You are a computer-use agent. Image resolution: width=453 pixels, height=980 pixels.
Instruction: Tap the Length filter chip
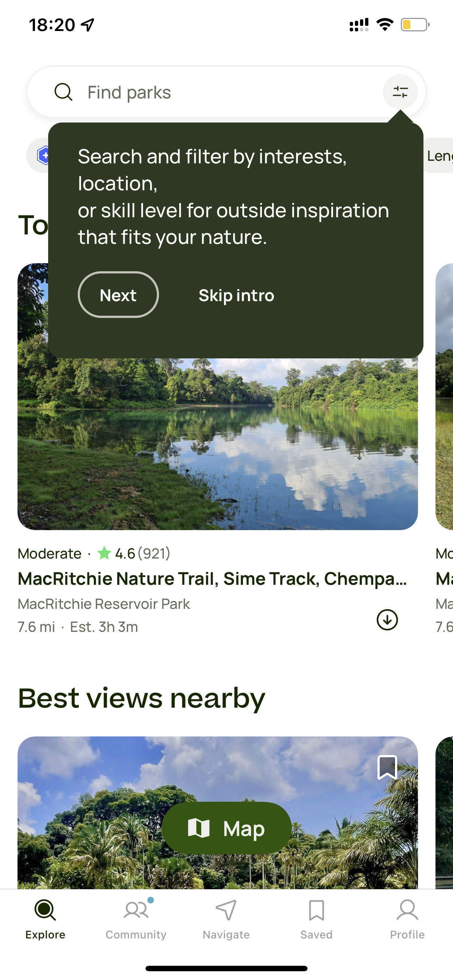pyautogui.click(x=438, y=155)
